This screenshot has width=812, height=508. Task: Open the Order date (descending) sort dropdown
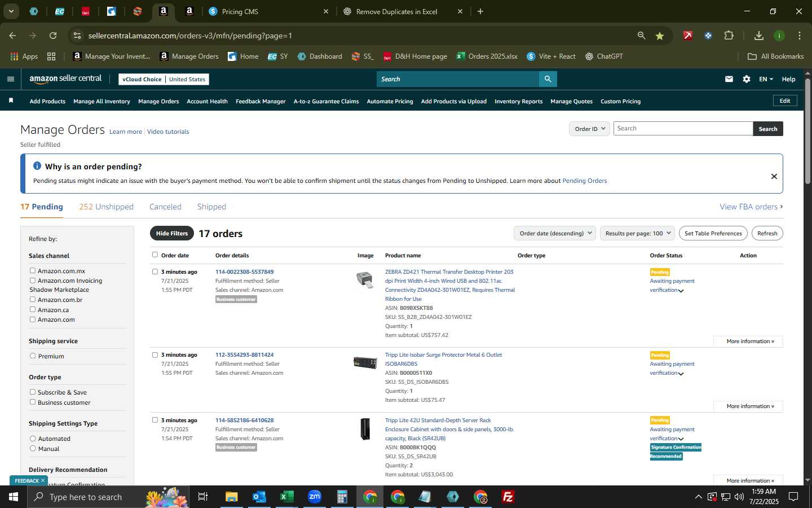point(555,233)
